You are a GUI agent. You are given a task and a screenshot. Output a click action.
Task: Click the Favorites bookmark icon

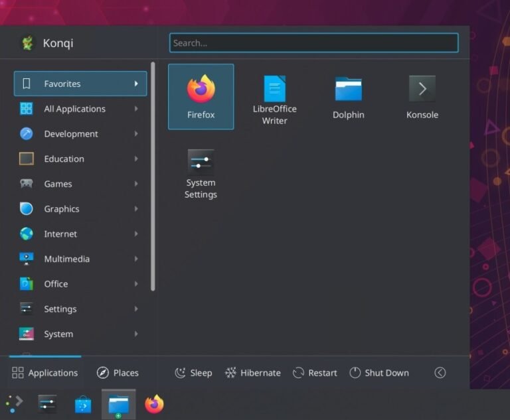[x=27, y=84]
